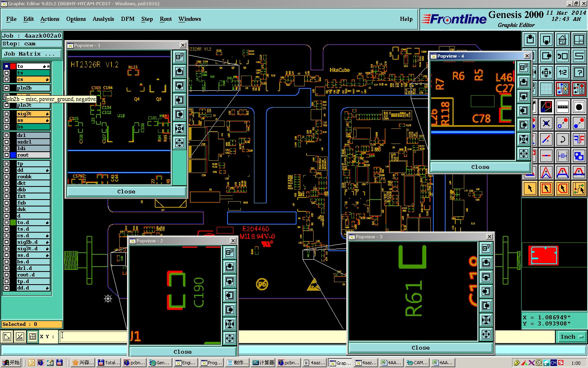588x368 pixels.
Task: Toggle checkbox for layer roubk
Action: click(7, 177)
